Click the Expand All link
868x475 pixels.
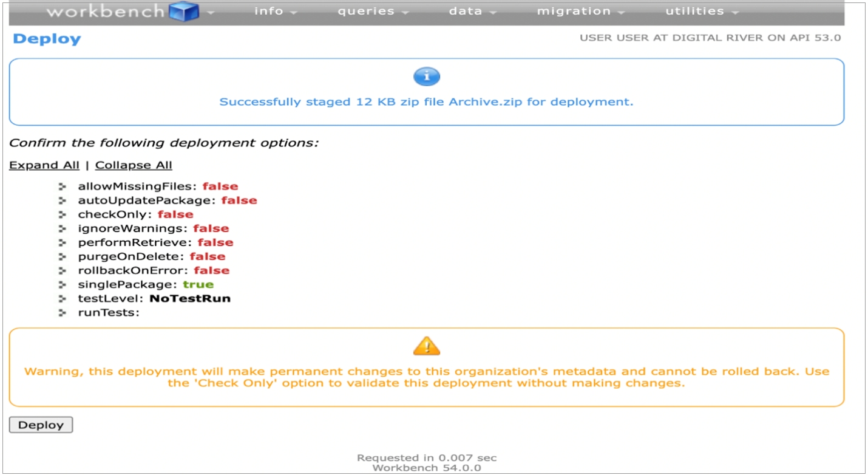point(44,165)
